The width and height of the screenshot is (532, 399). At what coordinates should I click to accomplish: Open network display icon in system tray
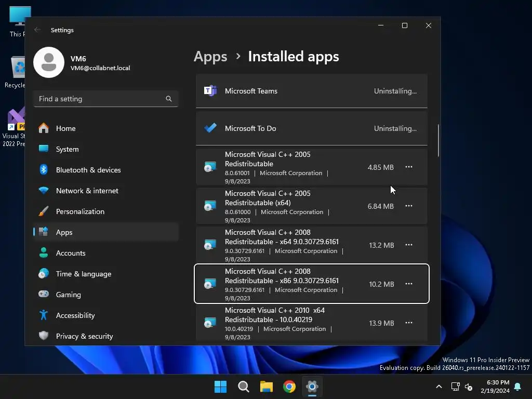pos(455,387)
